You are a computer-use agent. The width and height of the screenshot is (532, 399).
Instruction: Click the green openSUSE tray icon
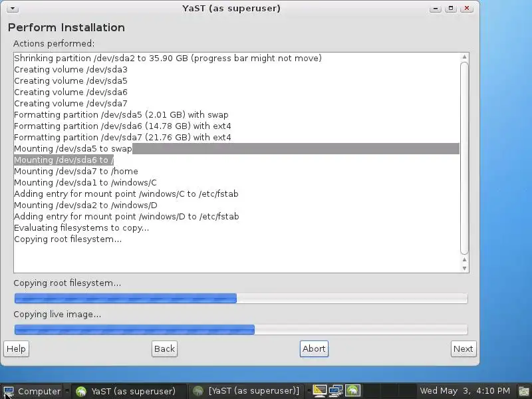coord(352,391)
